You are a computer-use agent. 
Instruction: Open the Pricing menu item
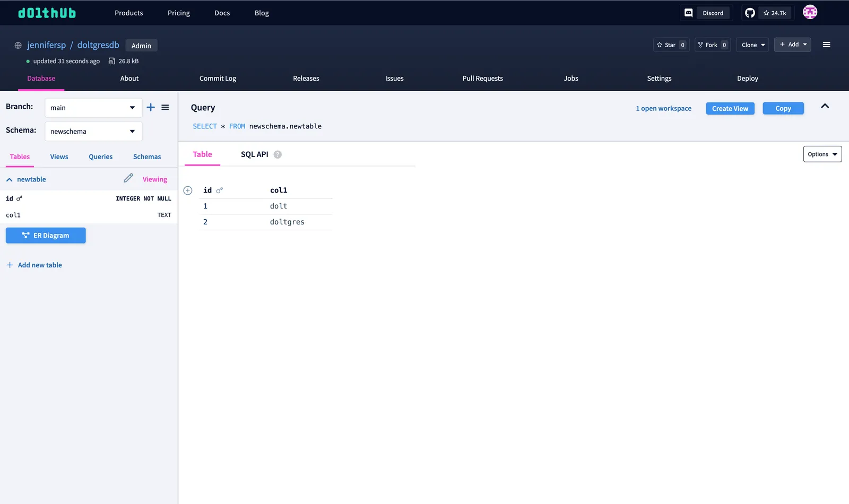click(179, 13)
